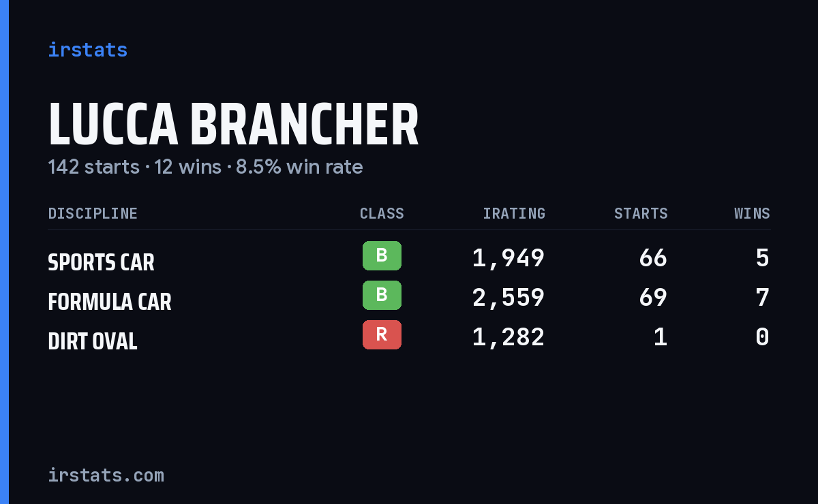
Task: Click the Formula Car class B badge
Action: click(x=382, y=295)
